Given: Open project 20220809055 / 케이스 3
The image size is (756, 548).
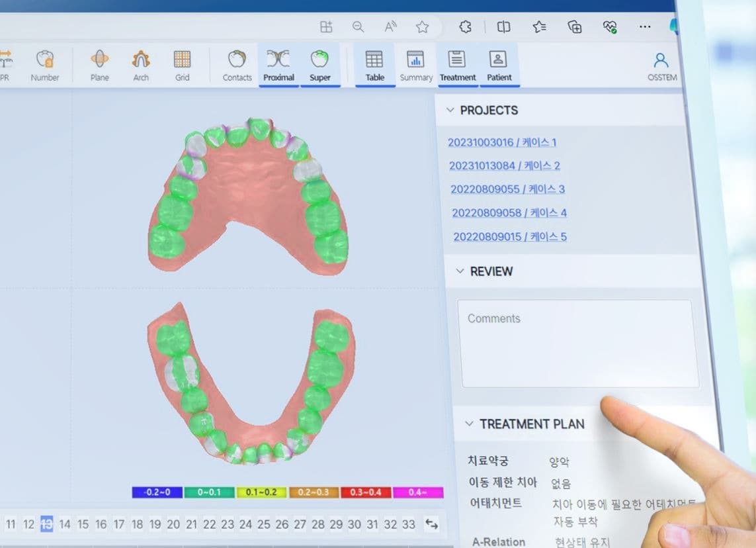Looking at the screenshot, I should click(x=508, y=189).
